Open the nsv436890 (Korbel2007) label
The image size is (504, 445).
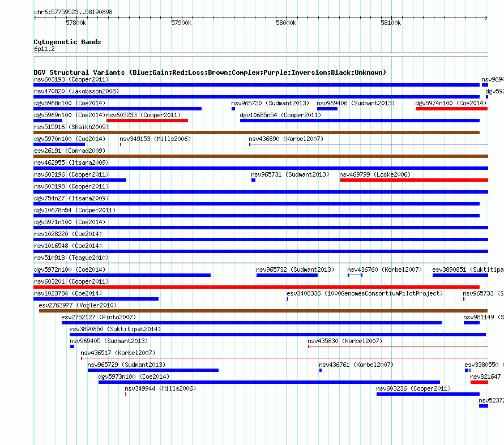tap(286, 139)
